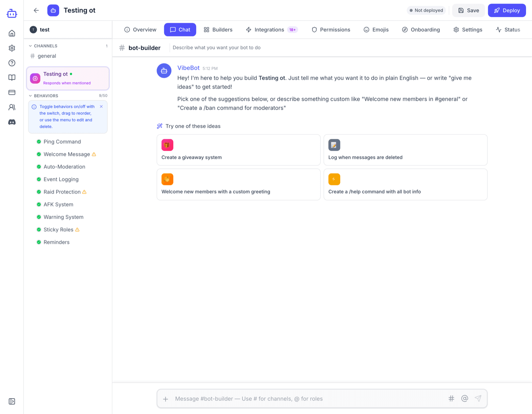532x414 pixels.
Task: Open the billing card sidebar icon
Action: coord(12,93)
